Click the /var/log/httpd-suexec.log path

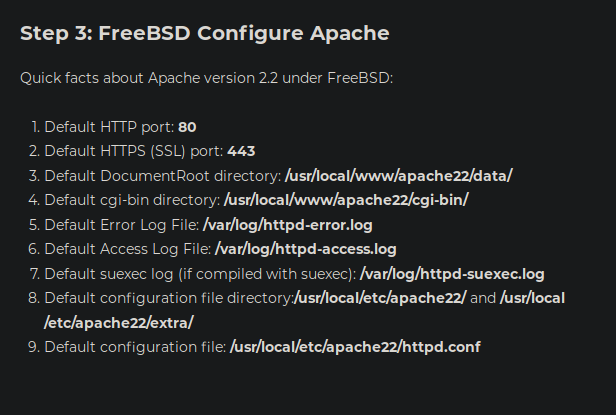452,273
